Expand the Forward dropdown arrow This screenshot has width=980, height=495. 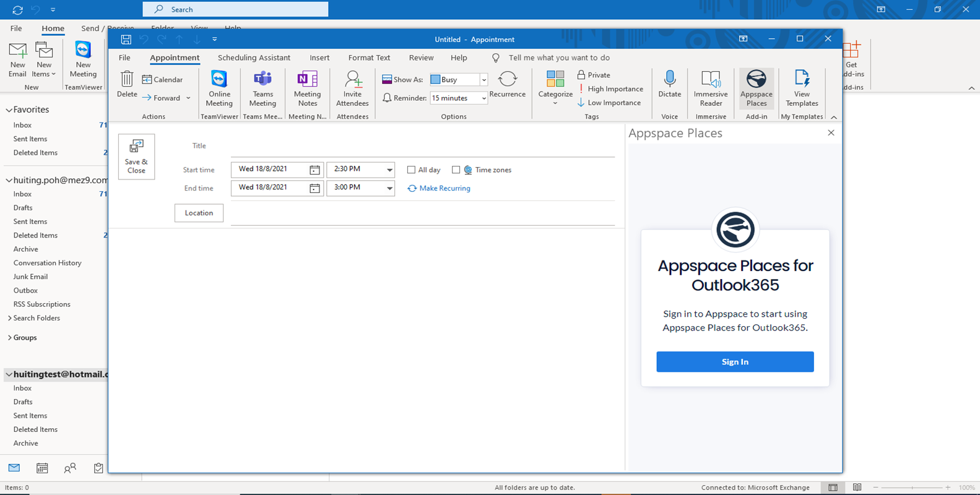coord(188,98)
